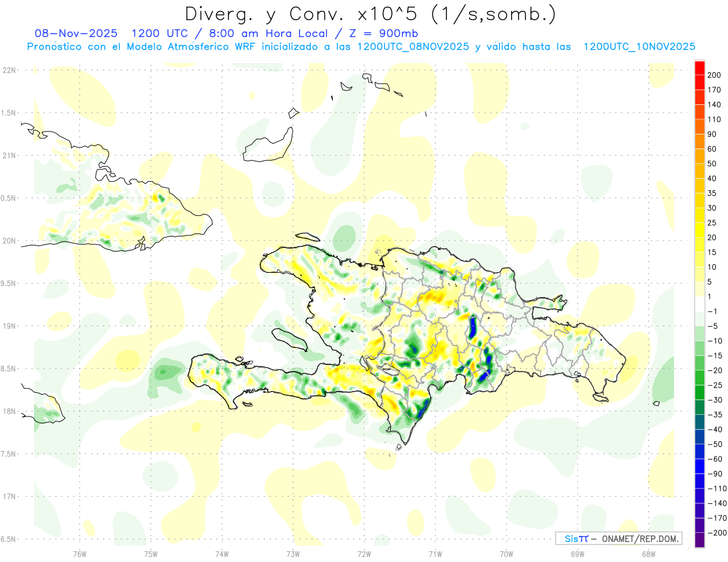Select the blue color band between -60 and -90
728x562 pixels.
pos(700,466)
